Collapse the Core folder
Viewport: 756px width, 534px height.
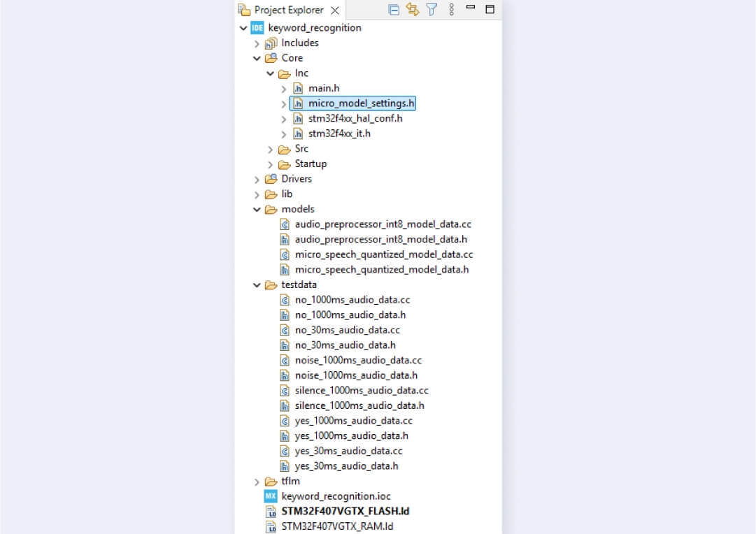[257, 58]
